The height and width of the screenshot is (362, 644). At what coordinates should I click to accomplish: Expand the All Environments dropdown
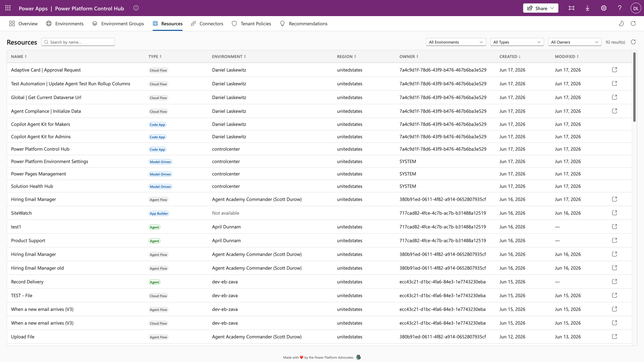point(456,42)
